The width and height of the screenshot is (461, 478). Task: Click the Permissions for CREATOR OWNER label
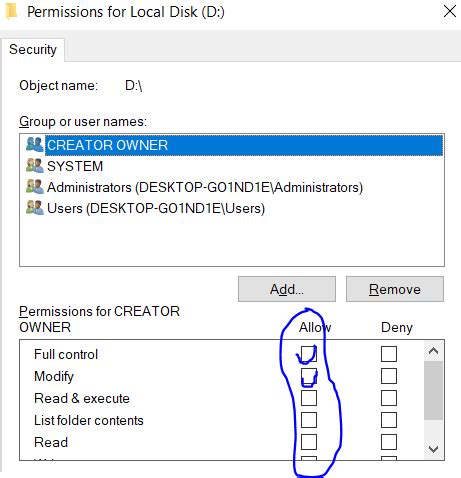99,319
